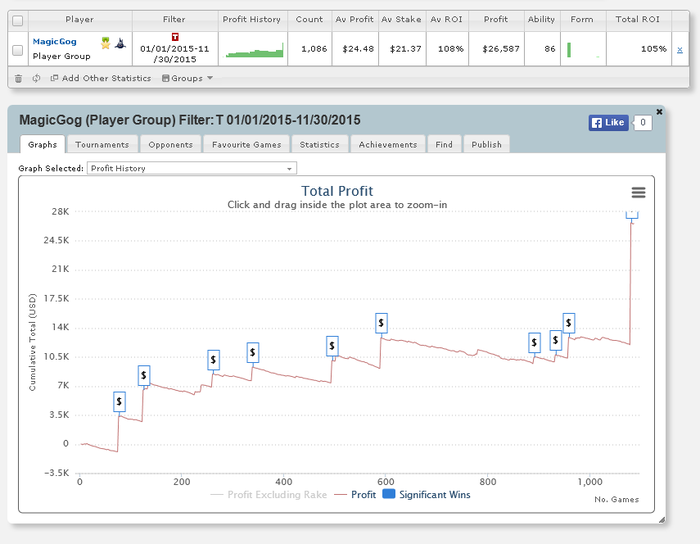The height and width of the screenshot is (544, 700).
Task: Click the shark icon next to MagicGog
Action: [x=121, y=43]
